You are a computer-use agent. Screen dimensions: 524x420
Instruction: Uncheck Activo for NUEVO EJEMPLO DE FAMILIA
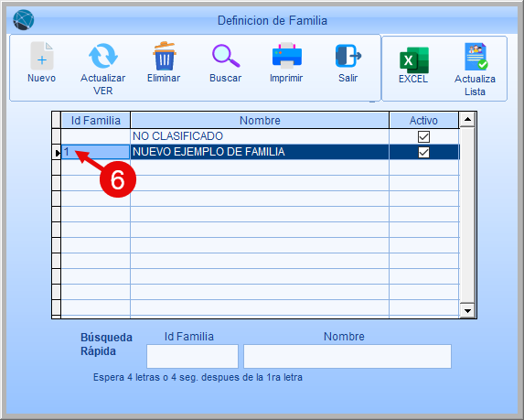pos(423,152)
